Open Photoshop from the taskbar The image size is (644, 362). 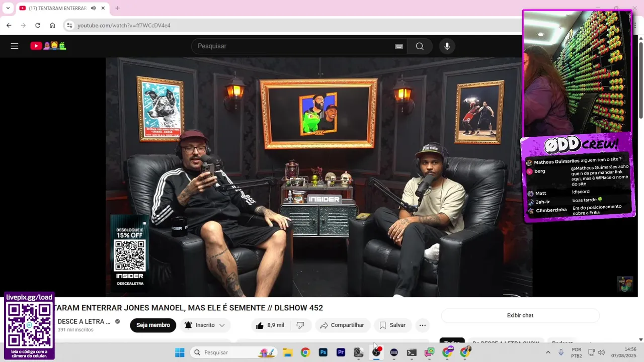323,352
